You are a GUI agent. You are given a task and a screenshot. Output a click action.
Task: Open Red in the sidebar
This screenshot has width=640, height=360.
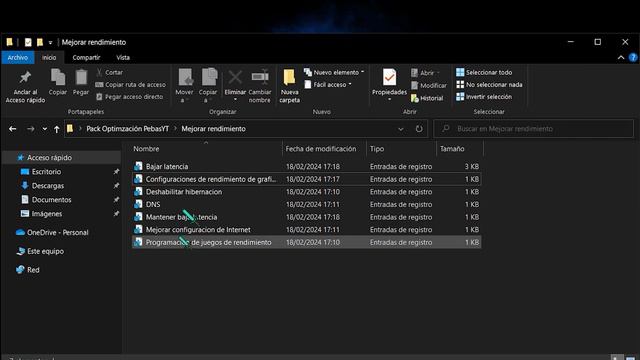click(33, 270)
